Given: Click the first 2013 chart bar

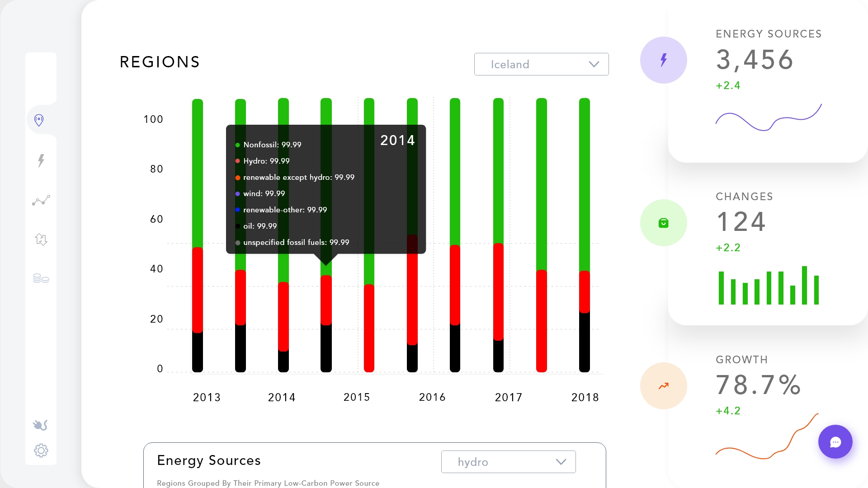Looking at the screenshot, I should coord(198,235).
